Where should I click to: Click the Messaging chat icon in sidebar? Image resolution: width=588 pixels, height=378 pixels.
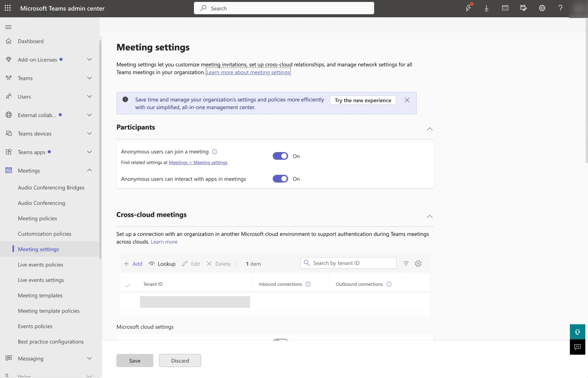(x=9, y=358)
